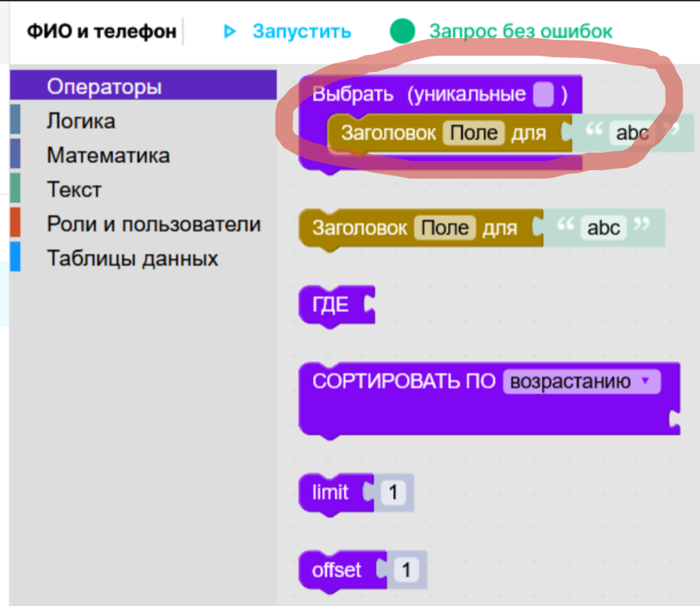The image size is (700, 606).
Task: Open the Роли и пользователи category
Action: point(153,224)
